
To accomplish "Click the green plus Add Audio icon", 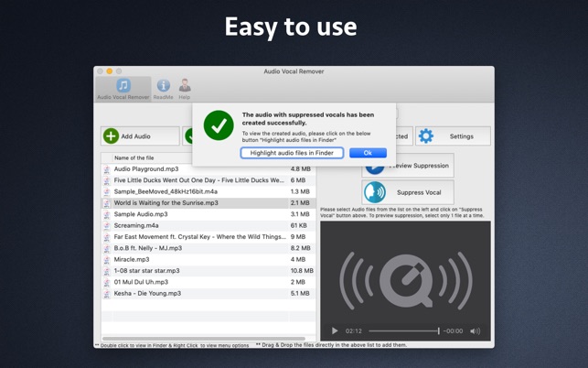I will pyautogui.click(x=112, y=136).
